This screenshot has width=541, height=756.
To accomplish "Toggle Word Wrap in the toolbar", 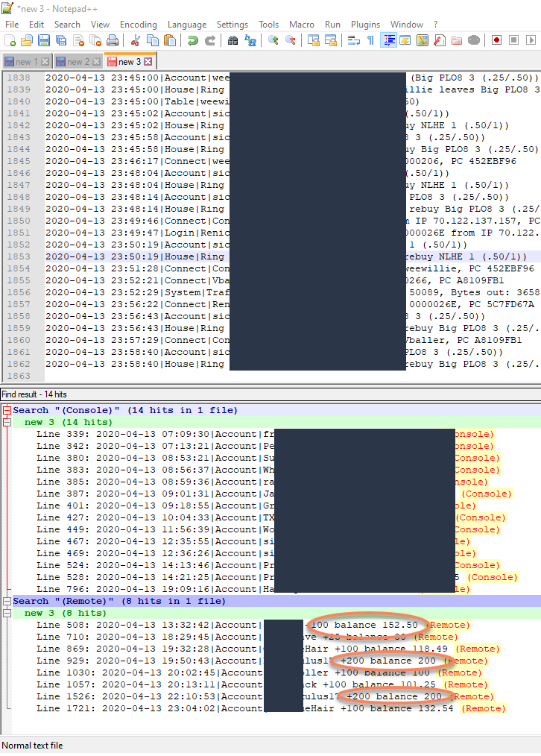I will tap(354, 40).
